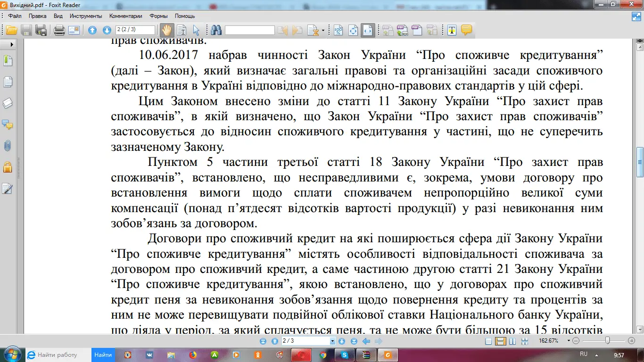
Task: Toggle Continuous page view mode
Action: coord(501,341)
